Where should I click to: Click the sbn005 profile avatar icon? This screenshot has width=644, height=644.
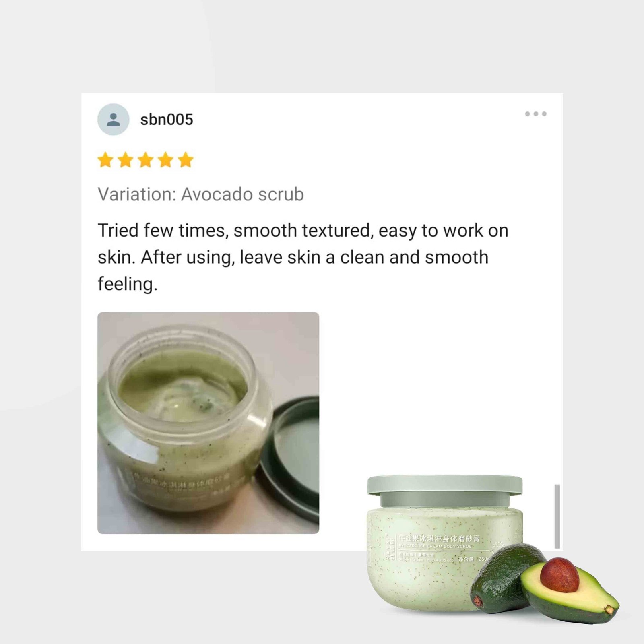[x=113, y=120]
